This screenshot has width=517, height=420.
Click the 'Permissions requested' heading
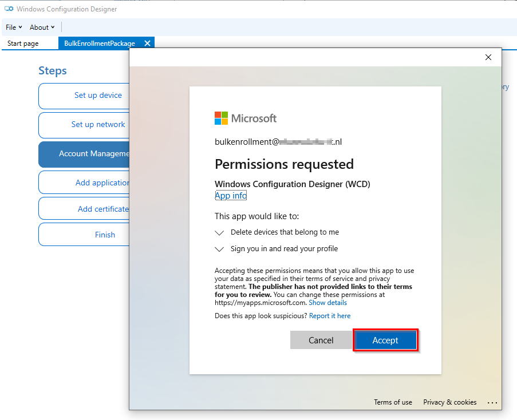[x=284, y=164]
